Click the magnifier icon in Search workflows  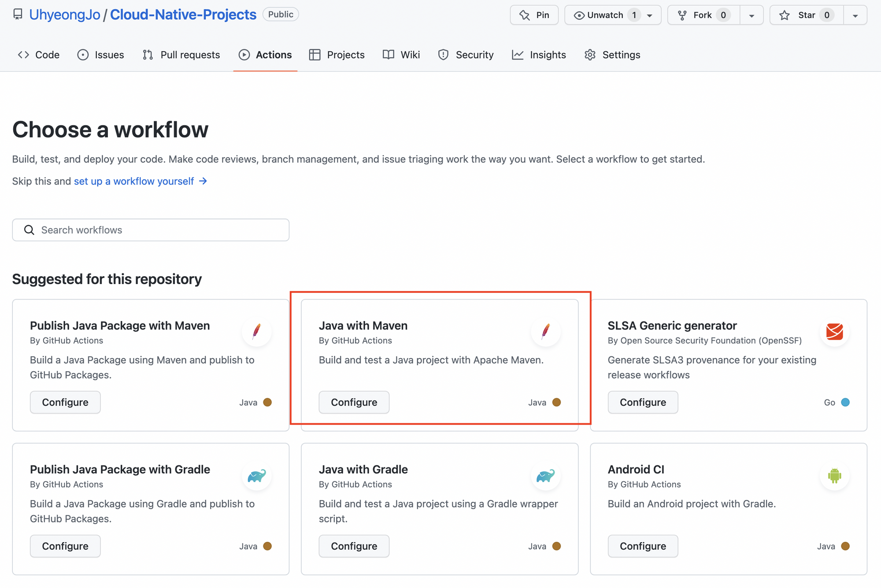point(29,230)
